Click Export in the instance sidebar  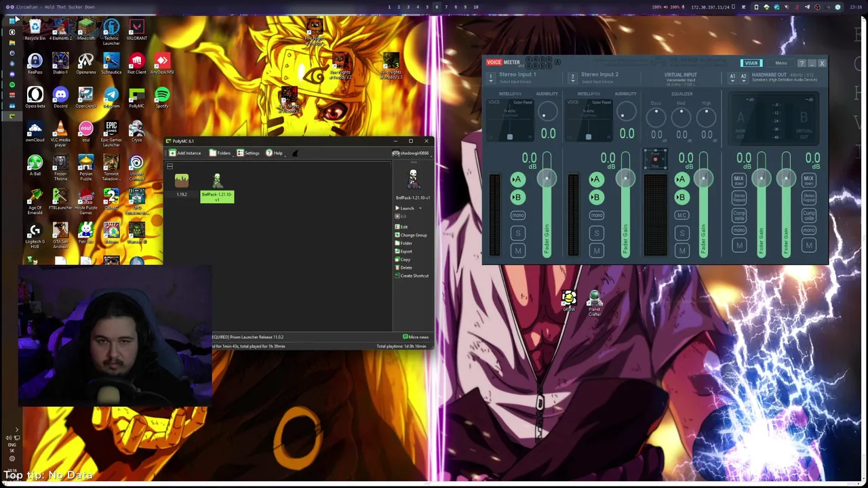click(403, 251)
